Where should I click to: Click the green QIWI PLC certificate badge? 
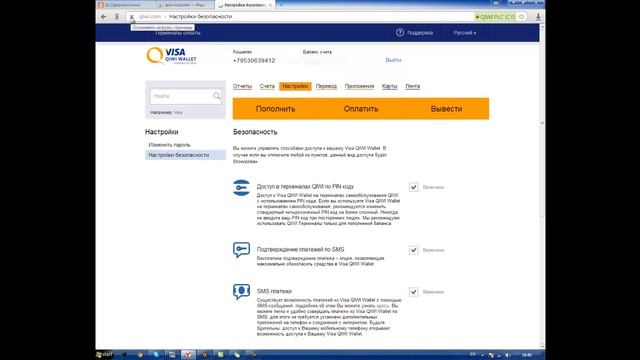coord(495,17)
